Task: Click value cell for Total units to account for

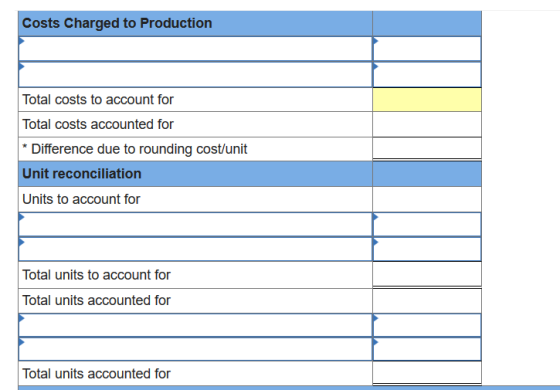Action: (x=427, y=275)
